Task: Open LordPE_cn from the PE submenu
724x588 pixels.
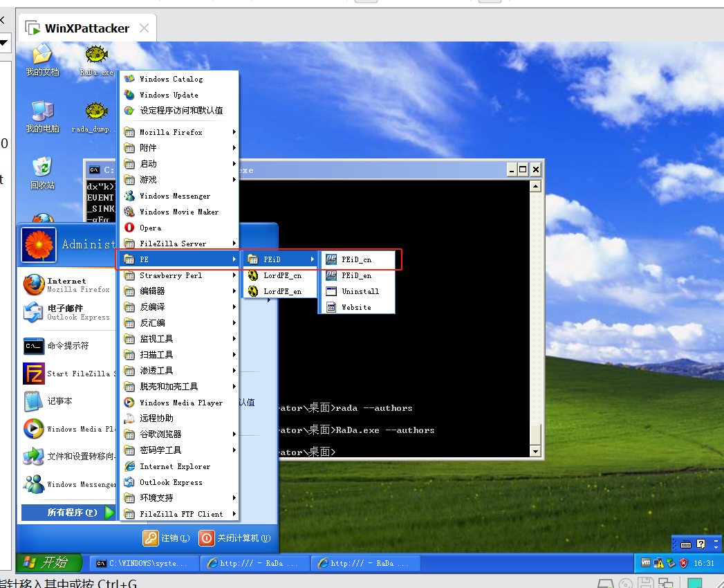Action: [x=280, y=275]
